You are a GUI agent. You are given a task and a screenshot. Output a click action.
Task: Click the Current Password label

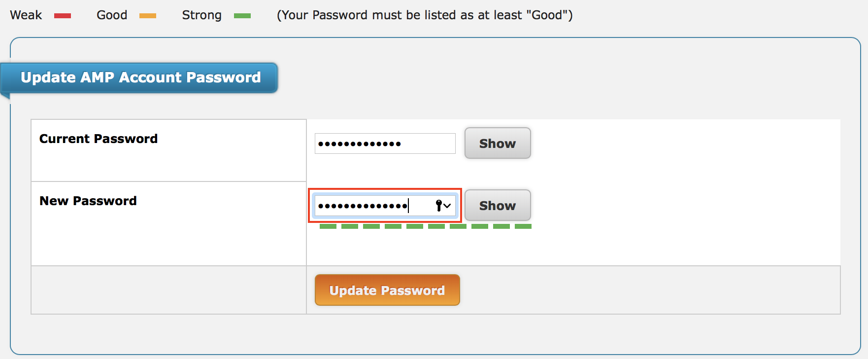click(99, 139)
